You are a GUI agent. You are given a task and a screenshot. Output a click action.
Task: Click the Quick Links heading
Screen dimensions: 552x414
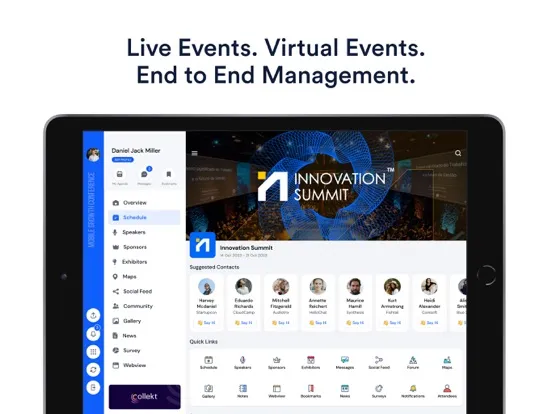coord(203,342)
